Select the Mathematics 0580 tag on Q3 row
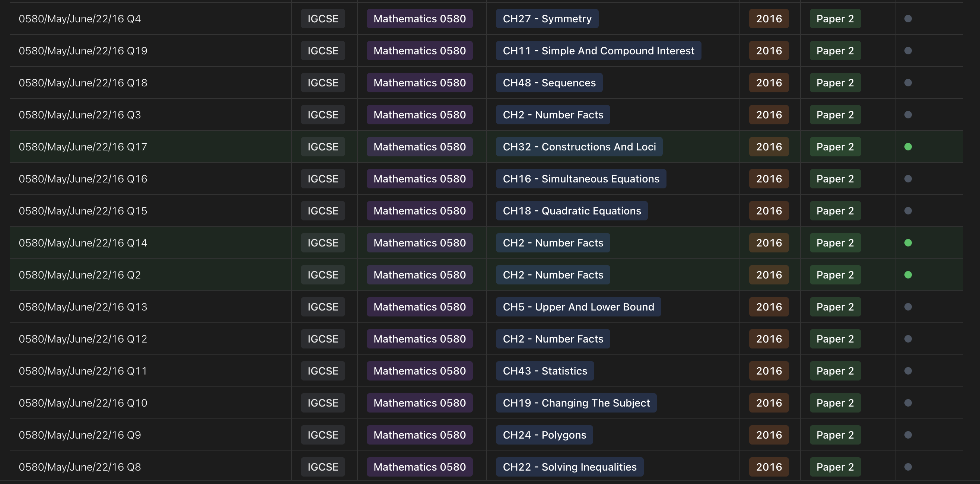This screenshot has width=980, height=484. click(x=419, y=115)
